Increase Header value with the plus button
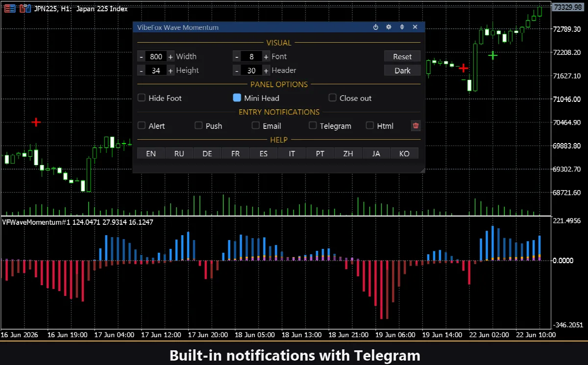Screen dimensions: 588x365 pyautogui.click(x=266, y=71)
